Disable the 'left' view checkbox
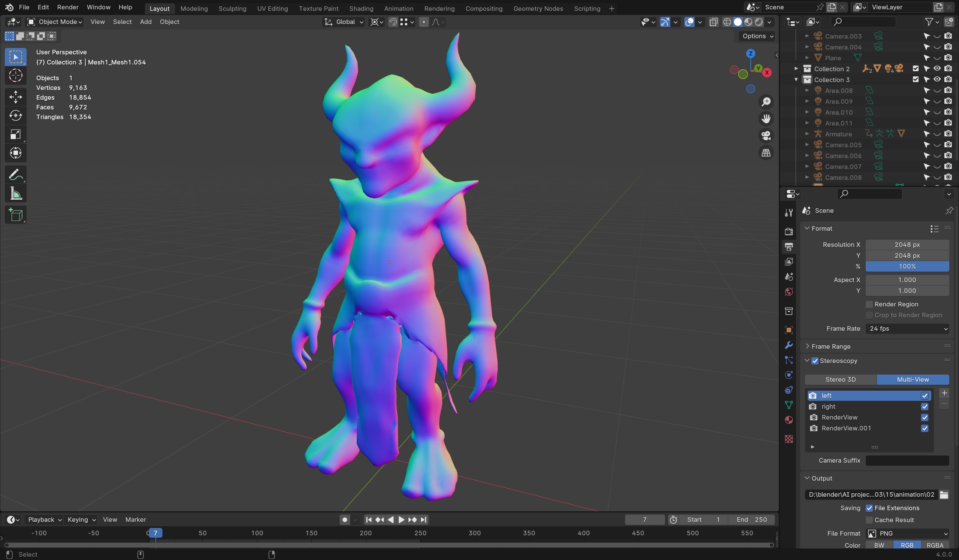 (x=925, y=396)
